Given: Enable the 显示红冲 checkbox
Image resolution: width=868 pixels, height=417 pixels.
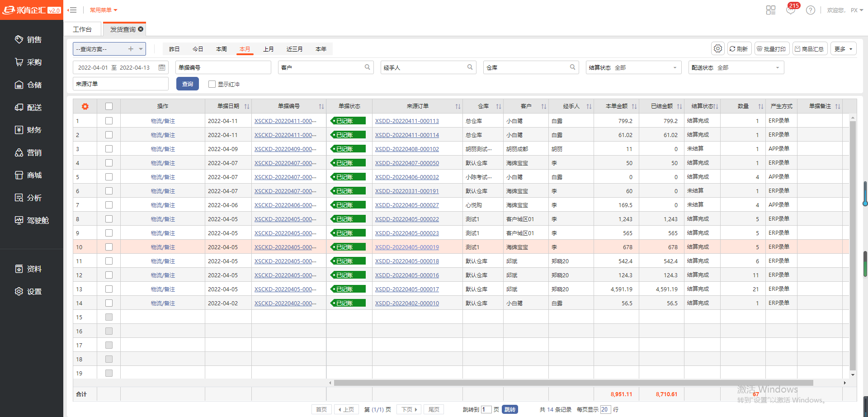Looking at the screenshot, I should pyautogui.click(x=212, y=84).
